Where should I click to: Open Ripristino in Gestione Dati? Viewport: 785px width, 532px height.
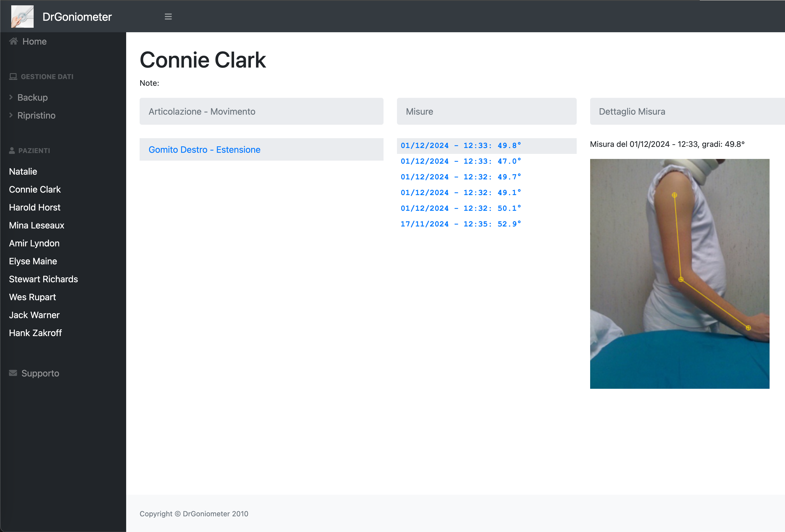(36, 115)
